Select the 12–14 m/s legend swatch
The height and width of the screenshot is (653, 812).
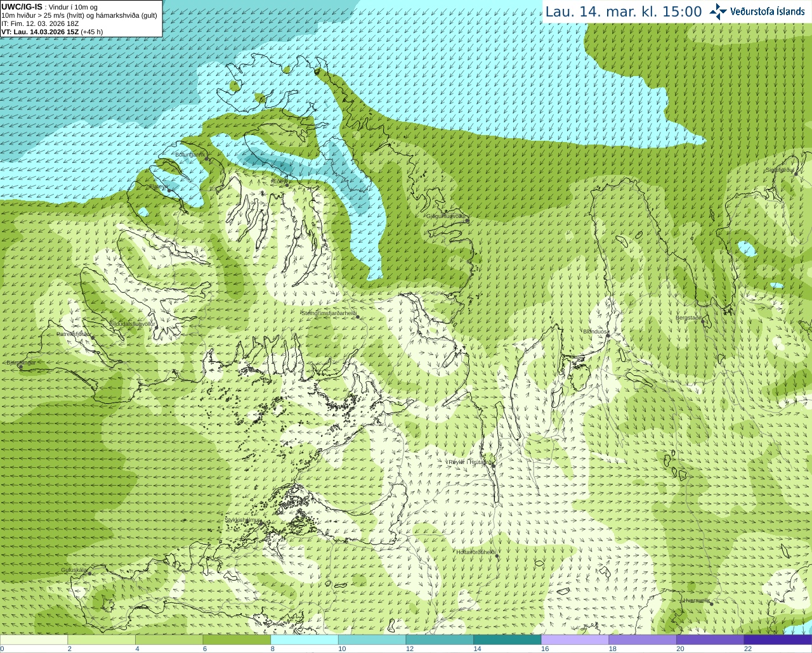440,640
